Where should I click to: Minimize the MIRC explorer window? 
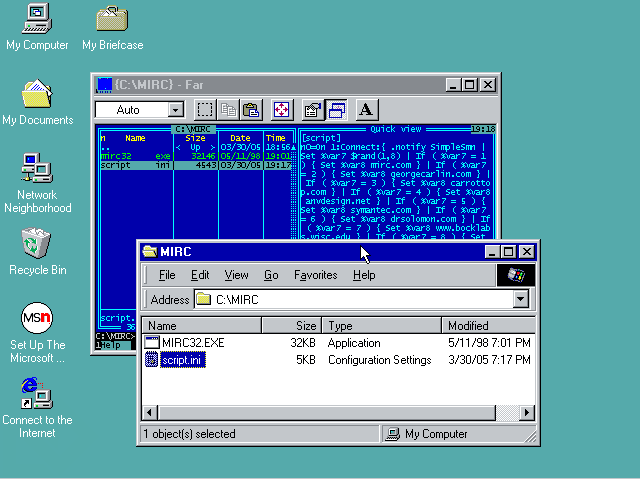492,251
